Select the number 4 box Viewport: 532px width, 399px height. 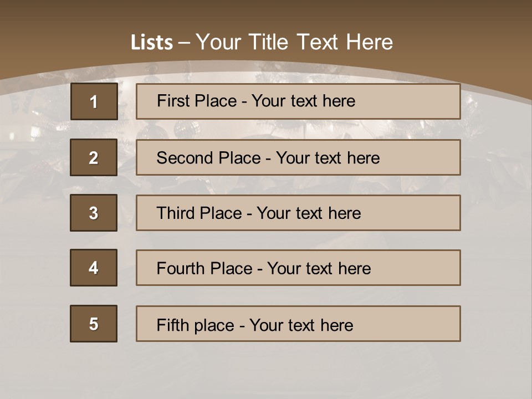coord(94,268)
